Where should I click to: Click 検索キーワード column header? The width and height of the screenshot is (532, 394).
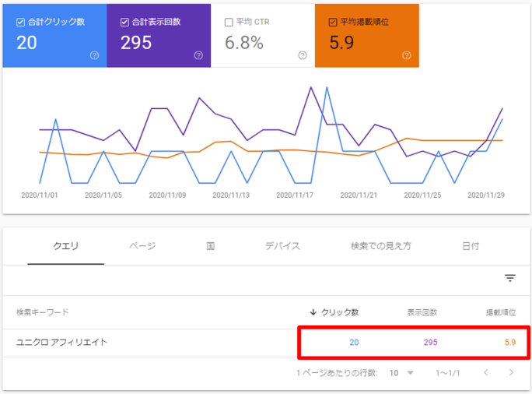click(x=43, y=311)
